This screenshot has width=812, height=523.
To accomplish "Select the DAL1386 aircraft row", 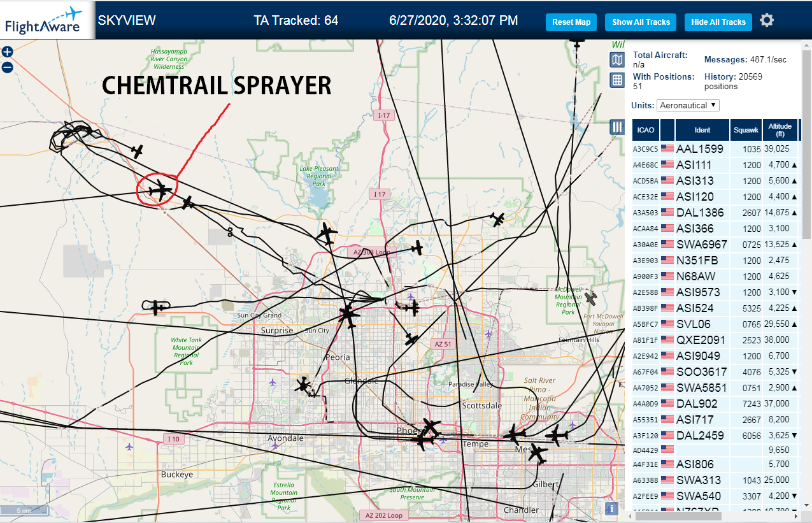I will coord(715,212).
